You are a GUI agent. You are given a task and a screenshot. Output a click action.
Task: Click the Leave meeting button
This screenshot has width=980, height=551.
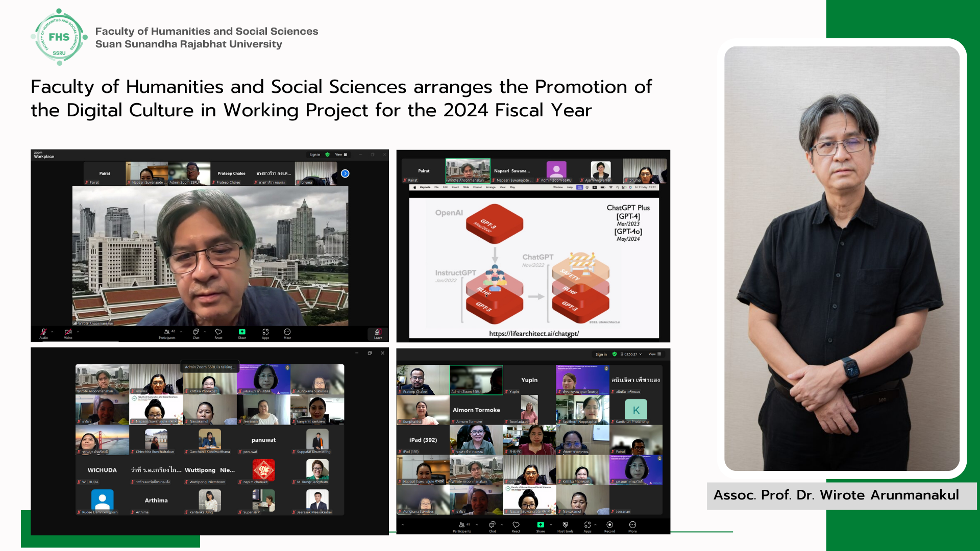click(x=378, y=333)
